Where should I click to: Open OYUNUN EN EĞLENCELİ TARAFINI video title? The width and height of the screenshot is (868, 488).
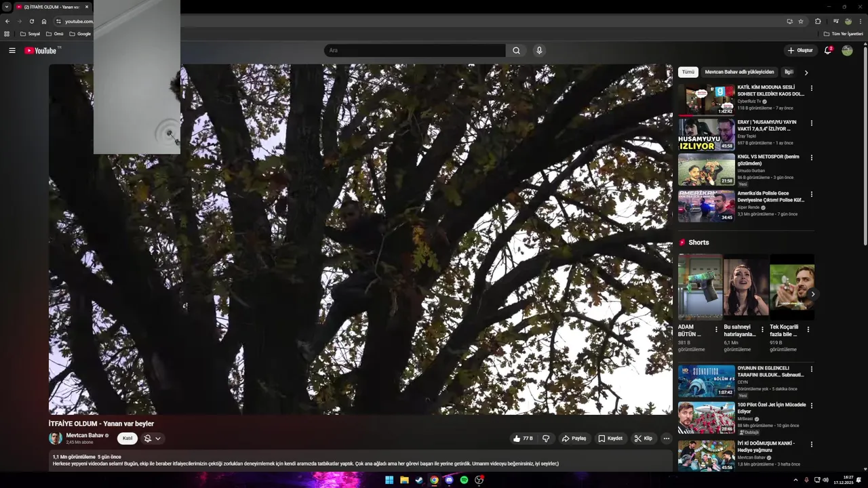pyautogui.click(x=770, y=371)
